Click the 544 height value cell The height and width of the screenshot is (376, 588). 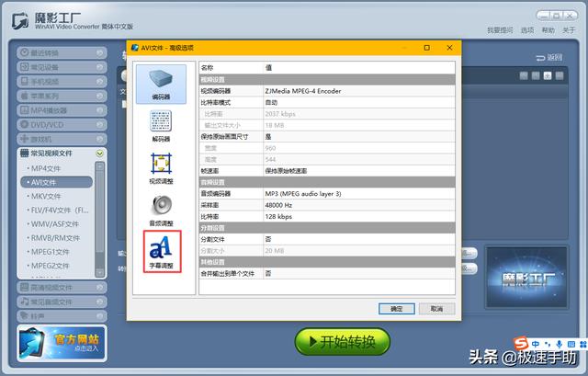(x=359, y=159)
